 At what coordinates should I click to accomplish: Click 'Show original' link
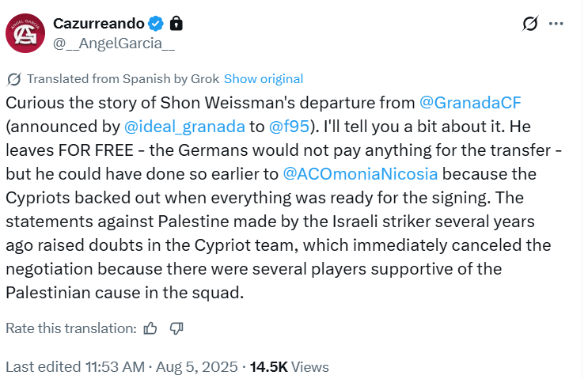[x=264, y=79]
